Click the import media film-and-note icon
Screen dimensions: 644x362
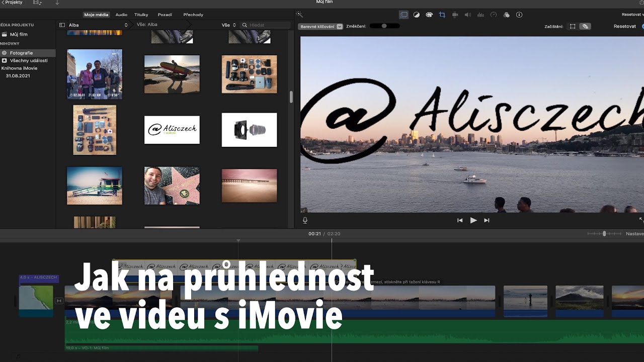37,3
